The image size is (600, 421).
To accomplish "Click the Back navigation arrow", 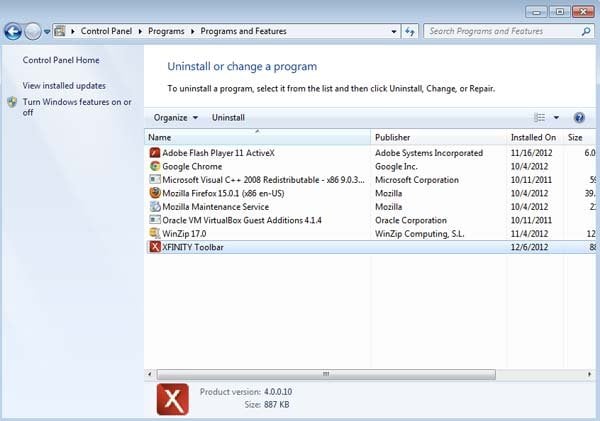I will [x=13, y=31].
